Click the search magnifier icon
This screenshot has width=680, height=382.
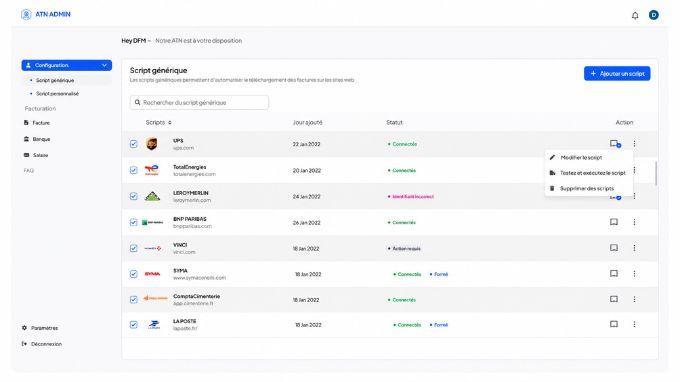coord(137,102)
